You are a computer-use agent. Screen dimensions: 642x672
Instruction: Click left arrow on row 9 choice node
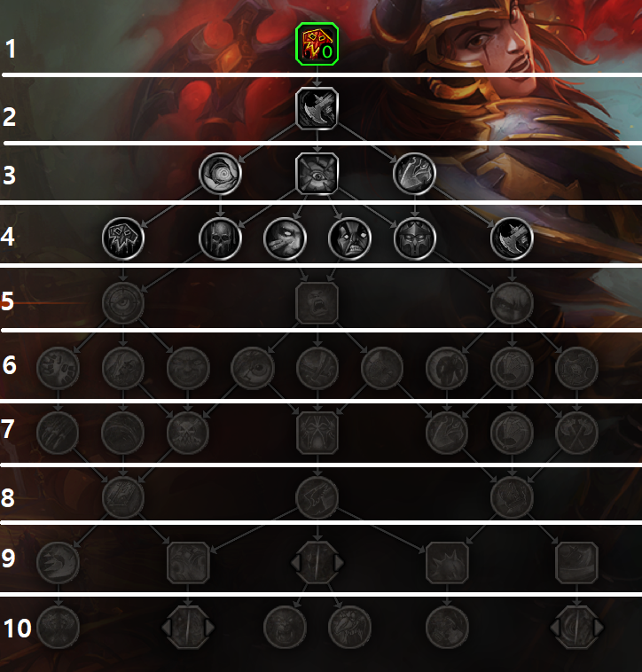295,562
